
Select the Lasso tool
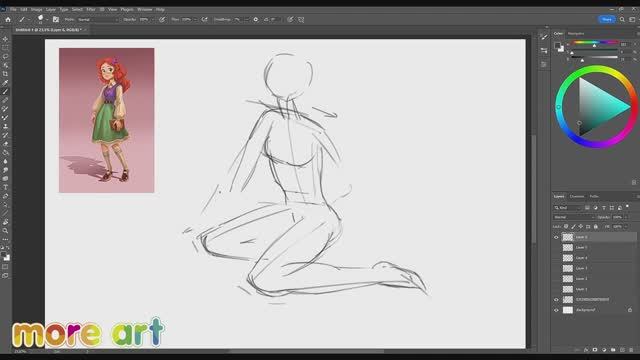pyautogui.click(x=5, y=56)
